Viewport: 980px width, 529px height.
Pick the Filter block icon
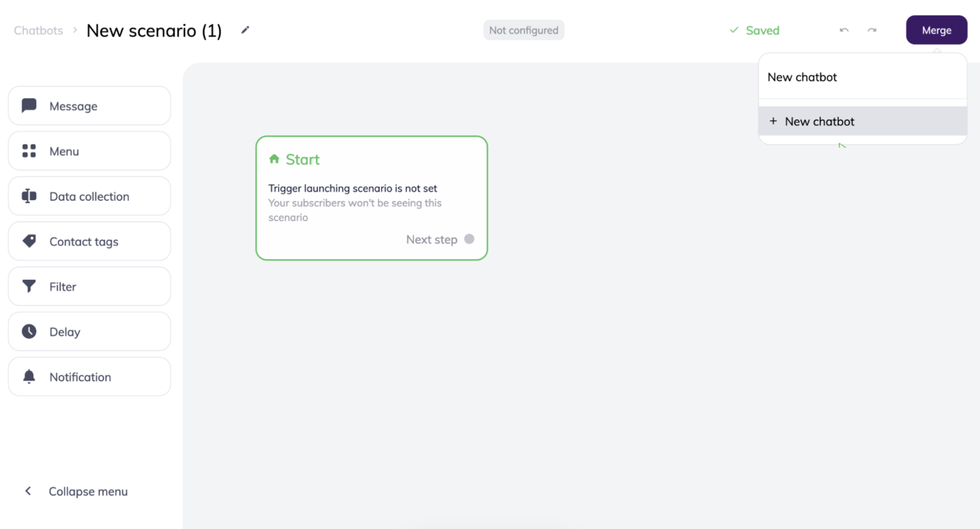coord(28,286)
